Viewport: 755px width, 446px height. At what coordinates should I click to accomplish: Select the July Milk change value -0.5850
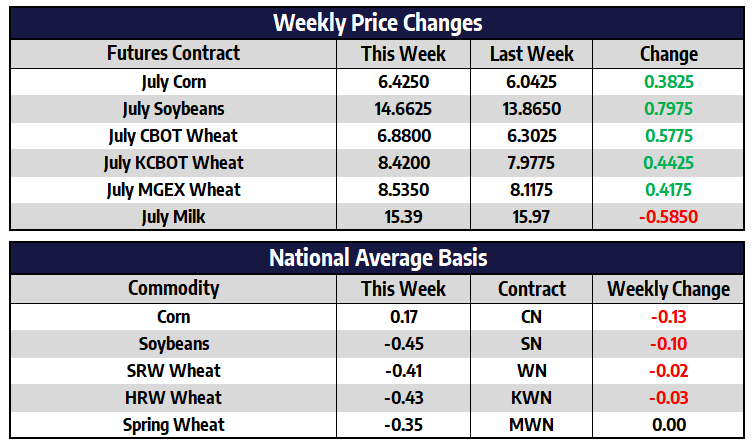[x=668, y=217]
